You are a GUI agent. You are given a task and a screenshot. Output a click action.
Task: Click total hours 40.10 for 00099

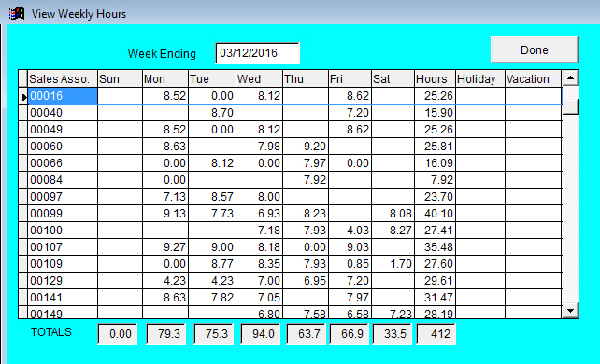click(436, 214)
